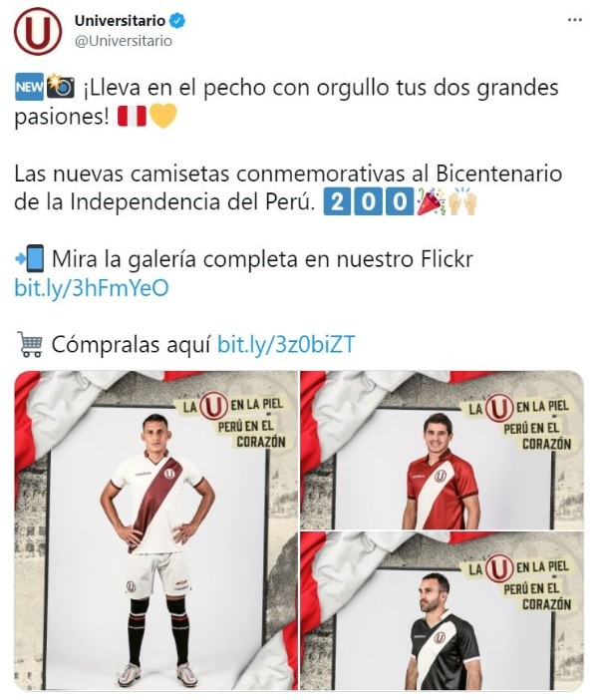598x700 pixels.
Task: Open the black jersey player photo
Action: [x=442, y=611]
